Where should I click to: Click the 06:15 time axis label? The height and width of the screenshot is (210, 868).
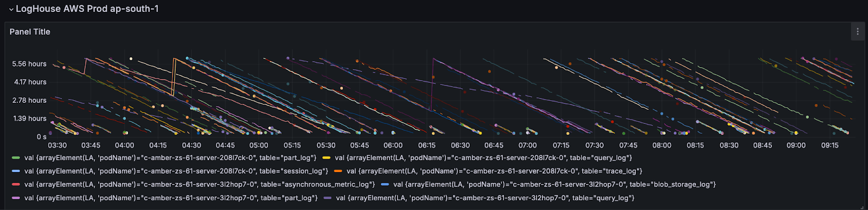pyautogui.click(x=427, y=146)
